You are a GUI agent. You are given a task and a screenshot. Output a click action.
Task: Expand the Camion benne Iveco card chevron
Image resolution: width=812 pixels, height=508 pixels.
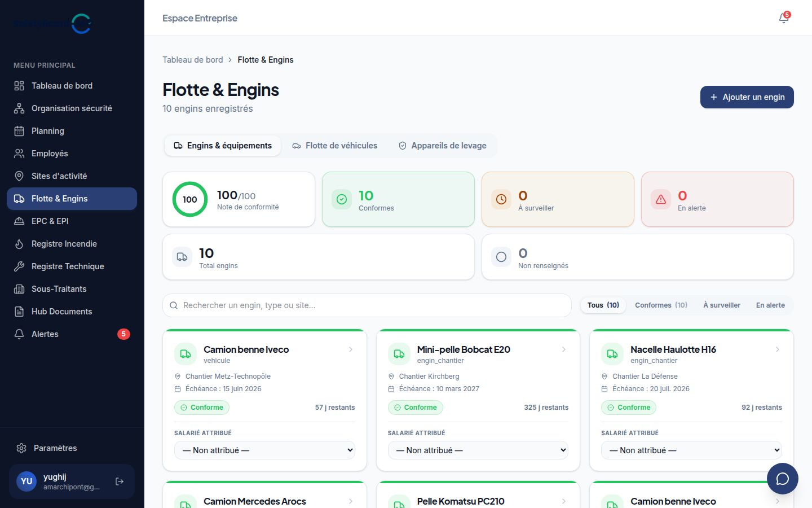pyautogui.click(x=351, y=349)
